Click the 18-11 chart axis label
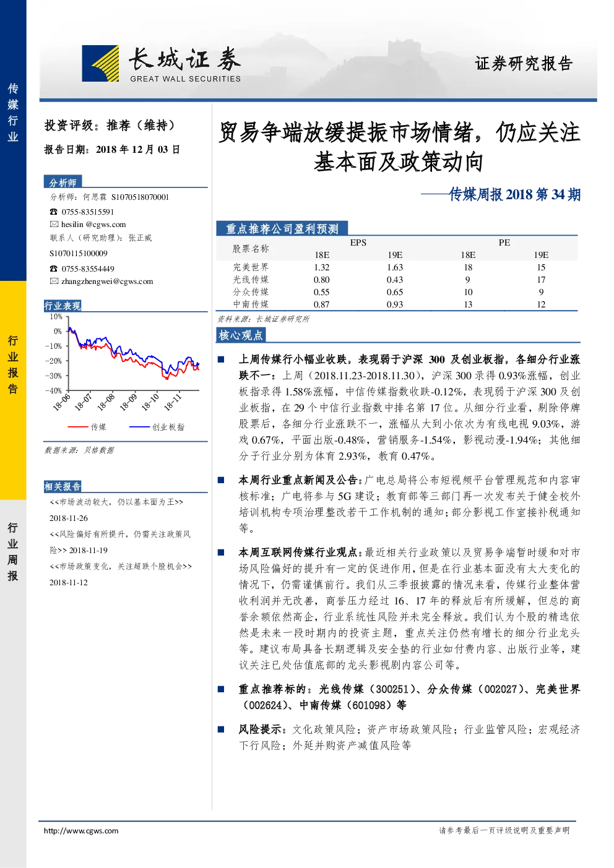This screenshot has height=868, width=614. pyautogui.click(x=173, y=402)
